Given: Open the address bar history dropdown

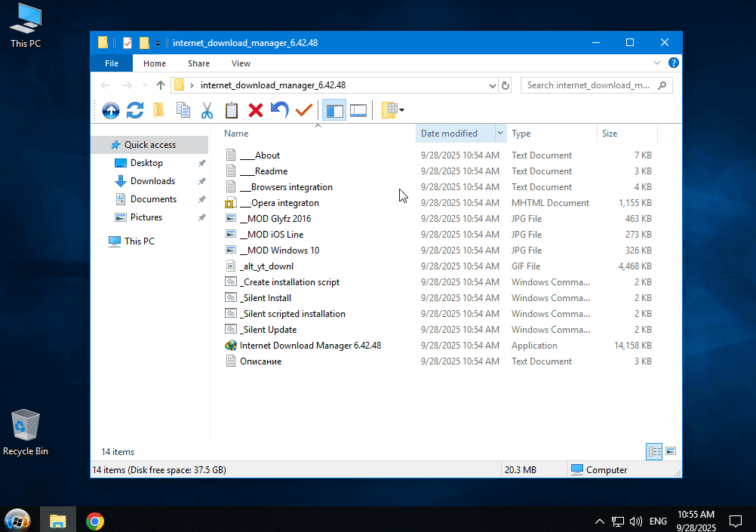Looking at the screenshot, I should click(493, 85).
